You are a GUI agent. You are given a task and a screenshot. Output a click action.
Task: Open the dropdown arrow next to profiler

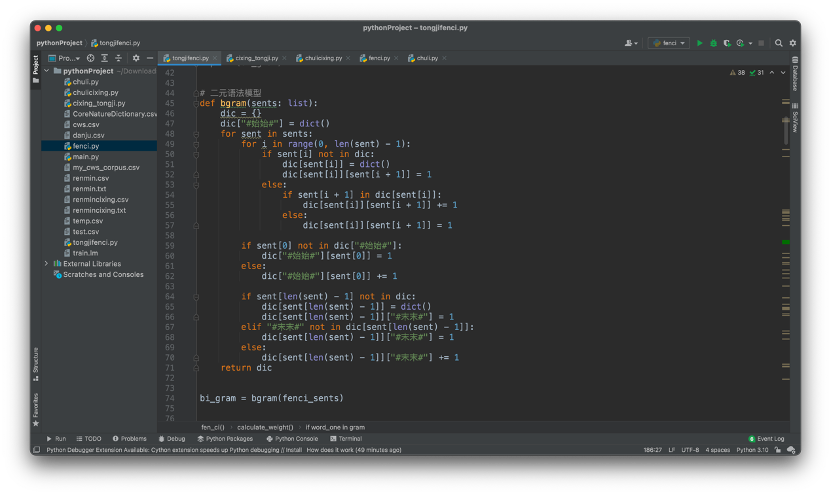coord(750,43)
